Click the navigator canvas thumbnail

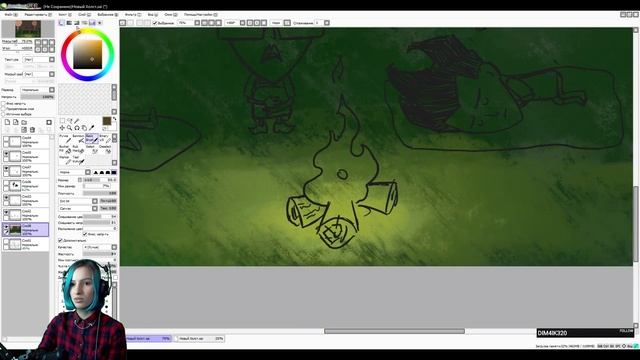point(28,29)
